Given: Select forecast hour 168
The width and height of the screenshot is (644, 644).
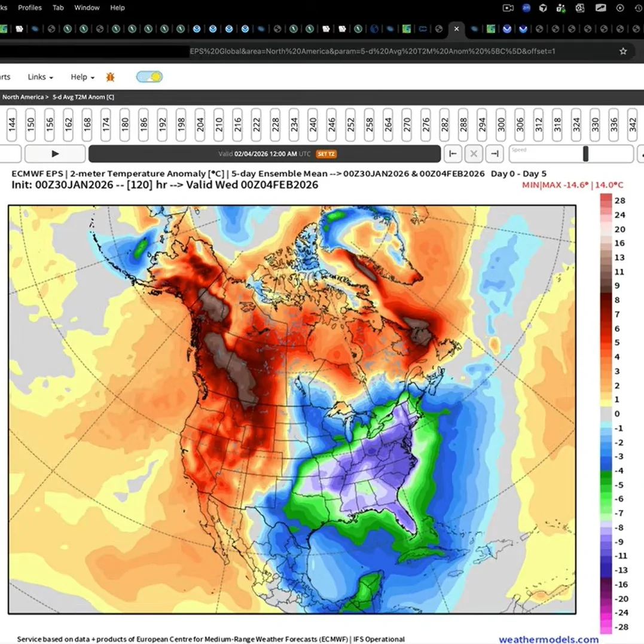Looking at the screenshot, I should 87,124.
